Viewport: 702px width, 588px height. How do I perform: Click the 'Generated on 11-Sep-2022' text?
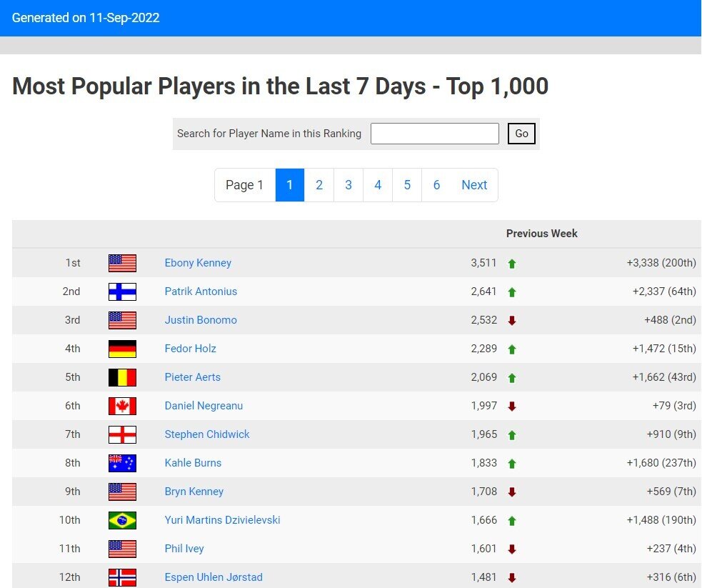(x=86, y=18)
